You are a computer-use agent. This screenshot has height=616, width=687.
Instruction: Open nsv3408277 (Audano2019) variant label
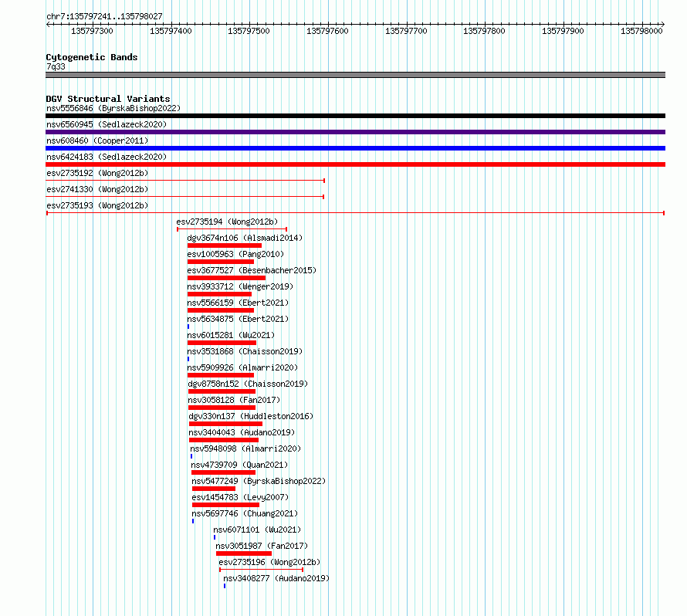click(276, 578)
